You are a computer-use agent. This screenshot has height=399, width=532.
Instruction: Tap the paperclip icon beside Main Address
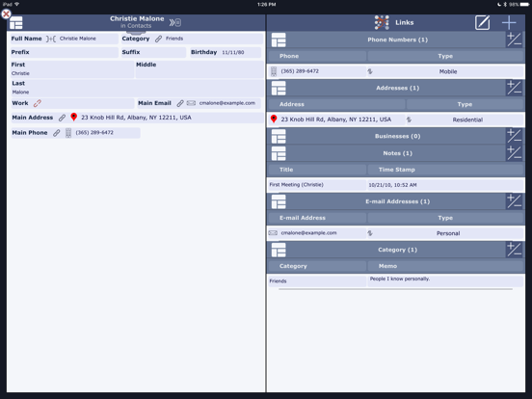pyautogui.click(x=62, y=118)
